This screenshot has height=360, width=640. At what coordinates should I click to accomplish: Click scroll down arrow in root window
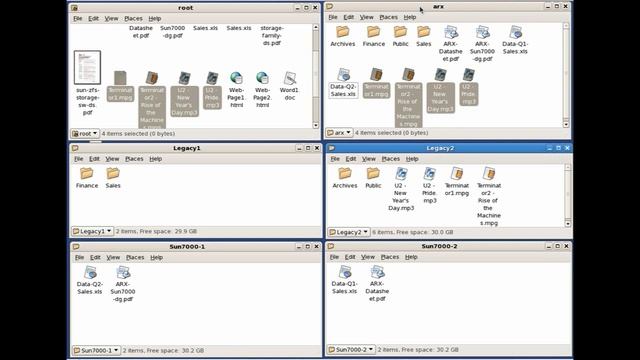316,125
